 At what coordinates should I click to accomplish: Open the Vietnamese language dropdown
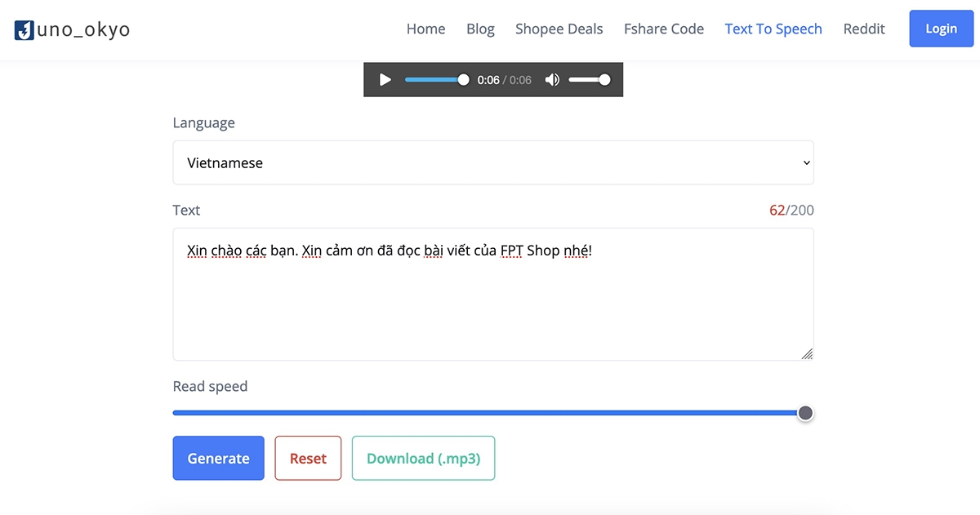[493, 162]
